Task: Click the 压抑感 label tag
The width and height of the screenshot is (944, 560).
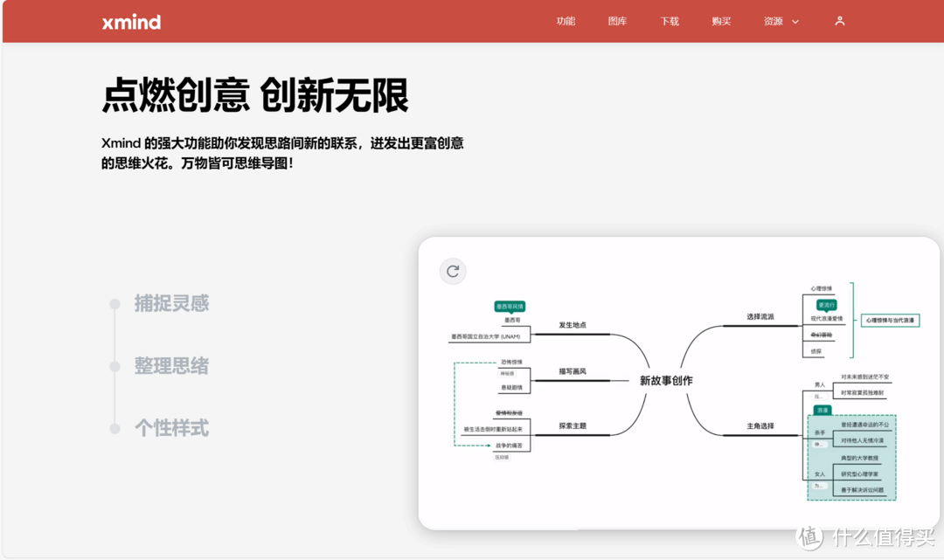Action: coord(502,457)
